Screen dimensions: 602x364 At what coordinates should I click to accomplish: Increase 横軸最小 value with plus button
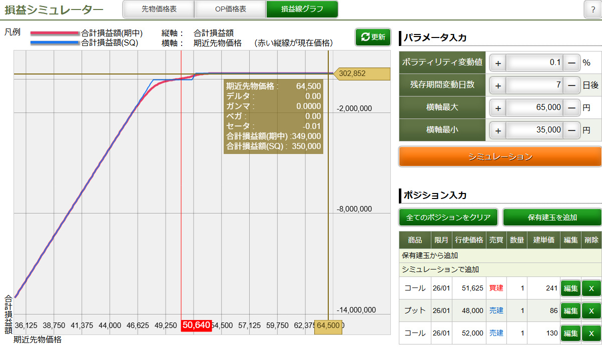(498, 130)
